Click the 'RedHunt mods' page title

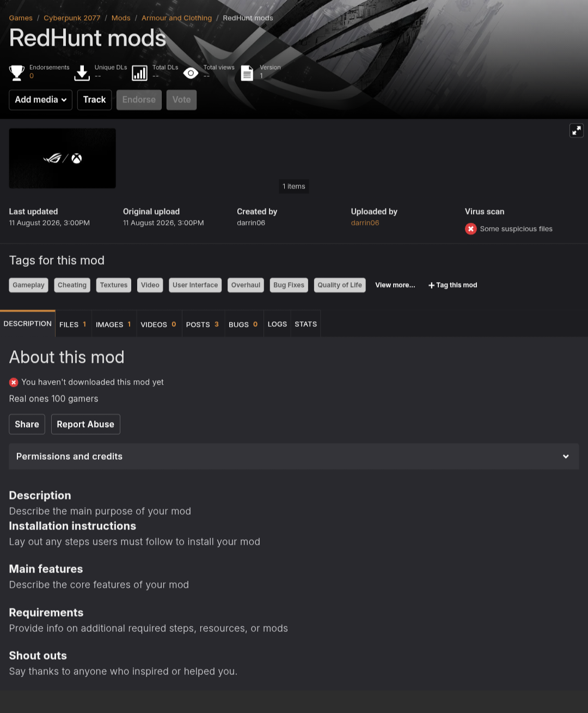pos(88,38)
